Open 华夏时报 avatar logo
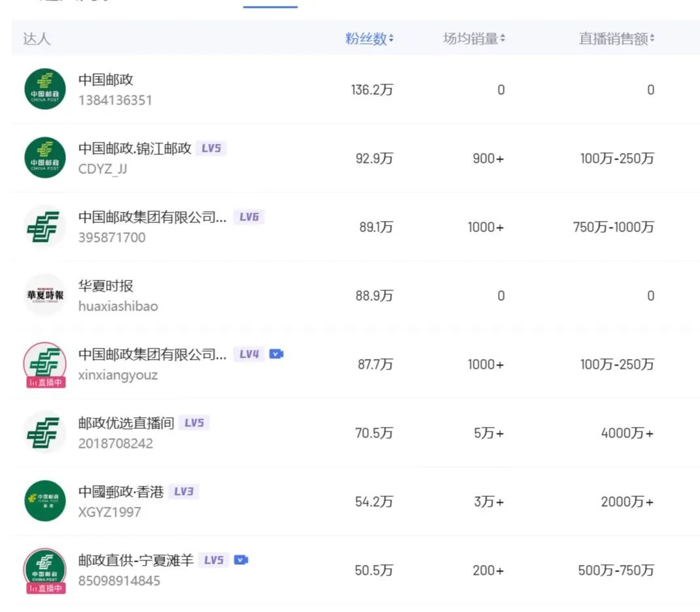Image resolution: width=700 pixels, height=612 pixels. click(x=44, y=295)
